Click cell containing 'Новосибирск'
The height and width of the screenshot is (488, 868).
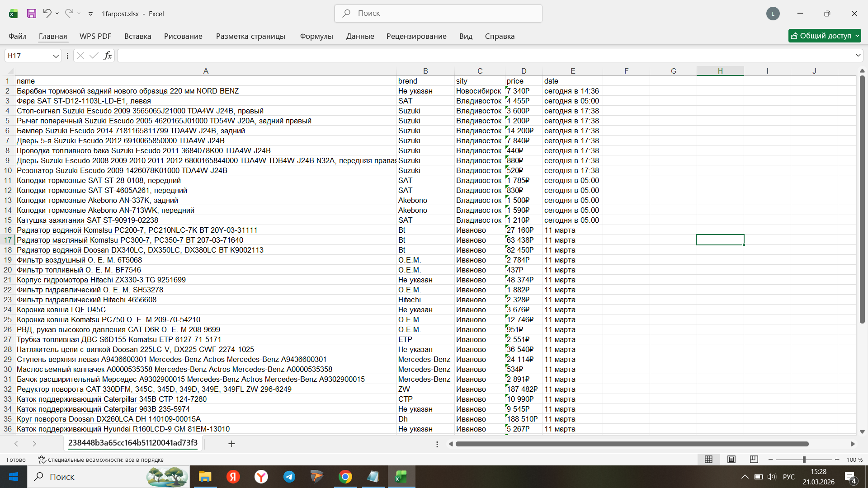click(x=479, y=91)
